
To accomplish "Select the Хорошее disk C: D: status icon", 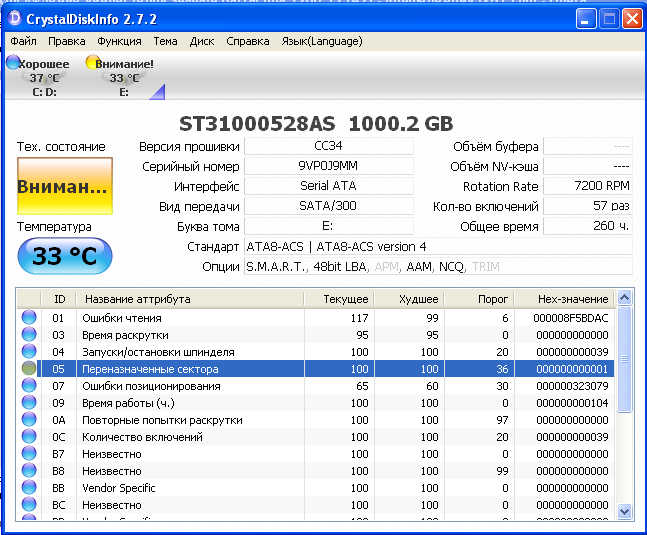I will tap(13, 63).
